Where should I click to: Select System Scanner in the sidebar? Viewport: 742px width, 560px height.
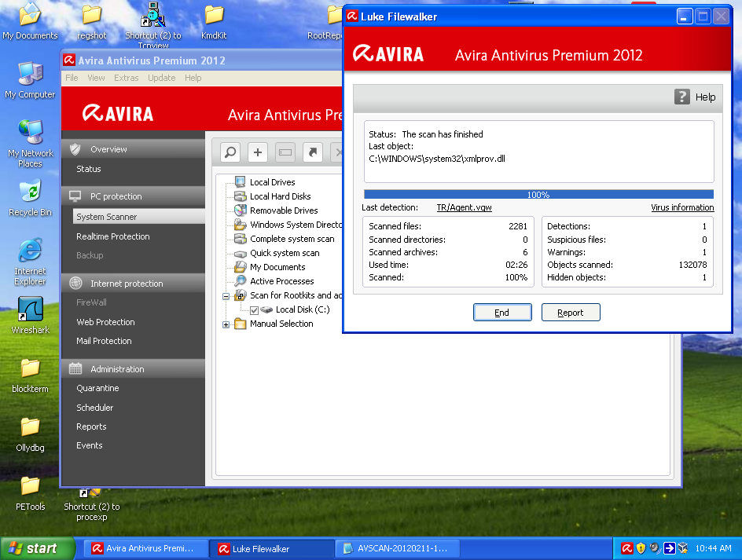click(x=139, y=217)
